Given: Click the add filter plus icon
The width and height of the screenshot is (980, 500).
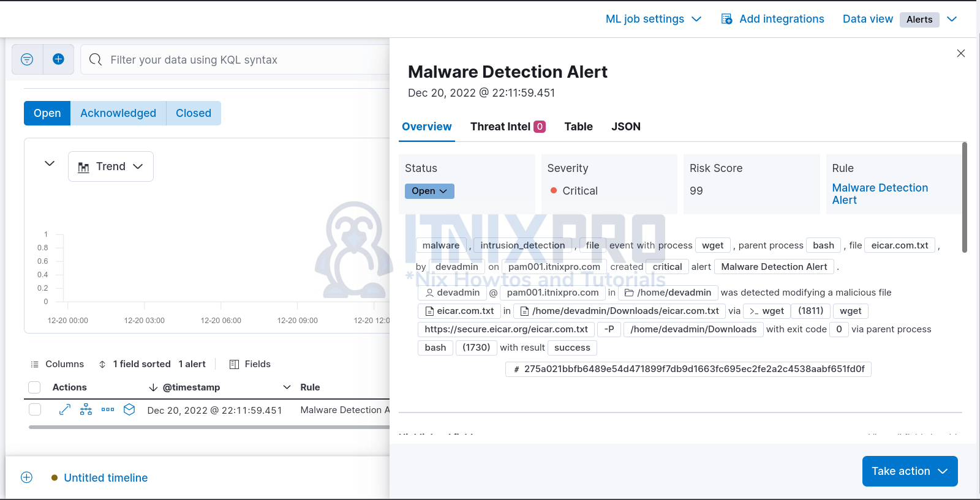Looking at the screenshot, I should (58, 59).
